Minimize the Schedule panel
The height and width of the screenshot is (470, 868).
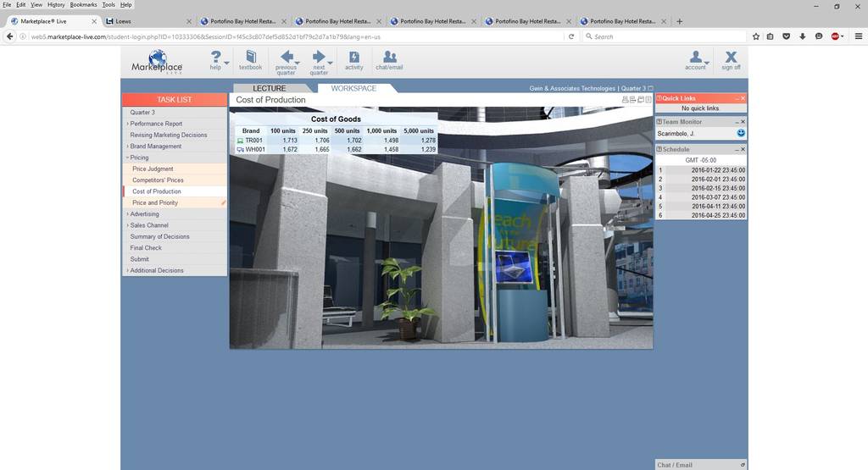pos(737,149)
